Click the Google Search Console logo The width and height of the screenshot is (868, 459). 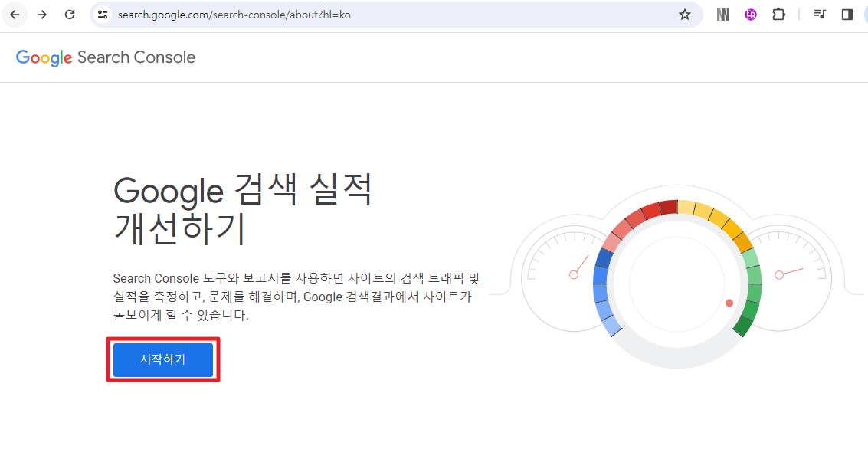pos(106,57)
